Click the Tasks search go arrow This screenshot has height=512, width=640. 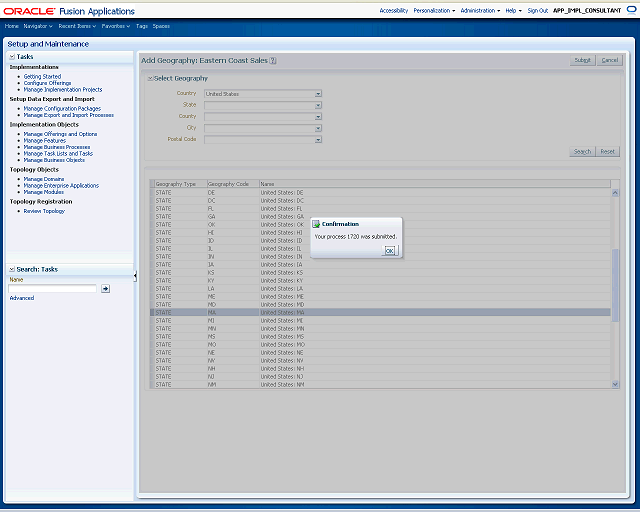[x=105, y=289]
